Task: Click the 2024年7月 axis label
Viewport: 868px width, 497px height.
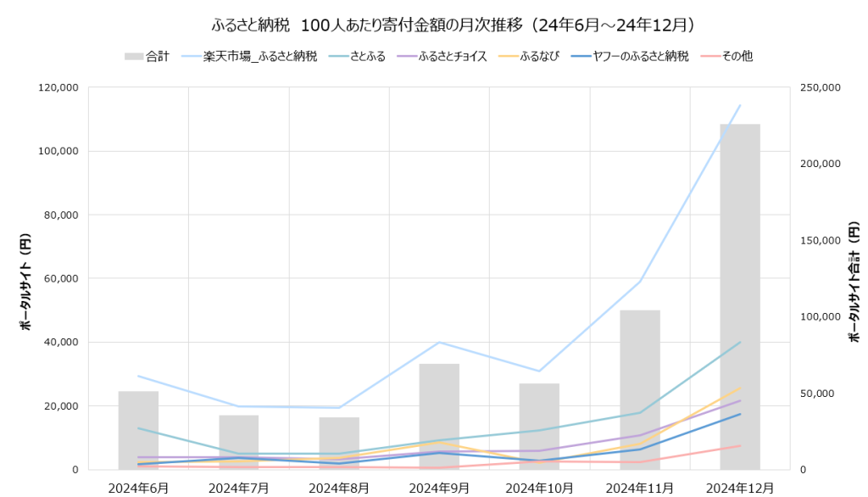Action: click(238, 489)
